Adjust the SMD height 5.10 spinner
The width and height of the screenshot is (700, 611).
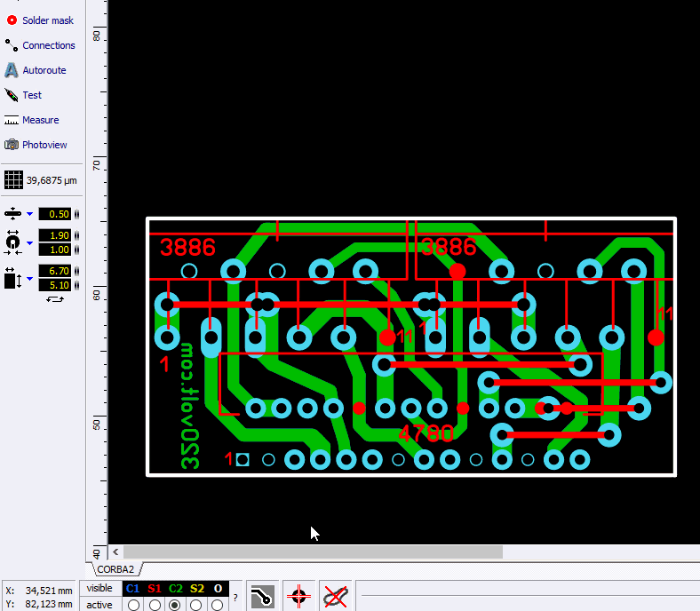click(76, 285)
